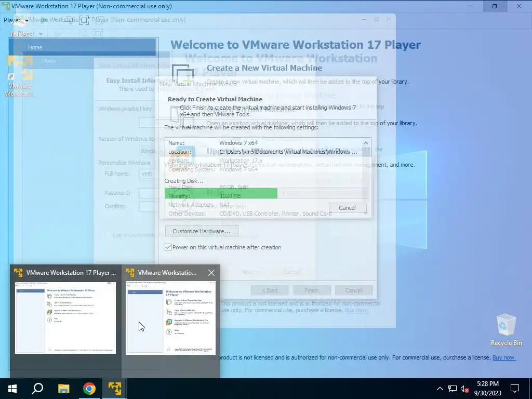Click the Buy now link at bottom
The width and height of the screenshot is (532, 399).
(504, 357)
